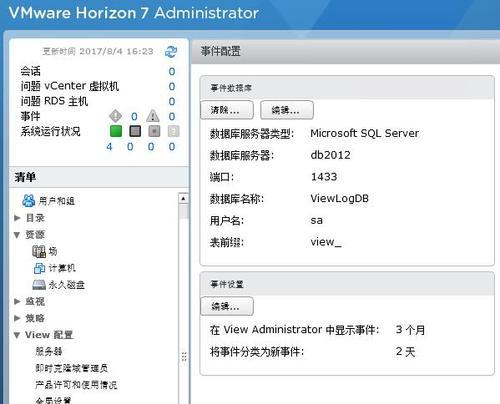Select 计算机 under resources
This screenshot has height=404, width=500.
(62, 268)
